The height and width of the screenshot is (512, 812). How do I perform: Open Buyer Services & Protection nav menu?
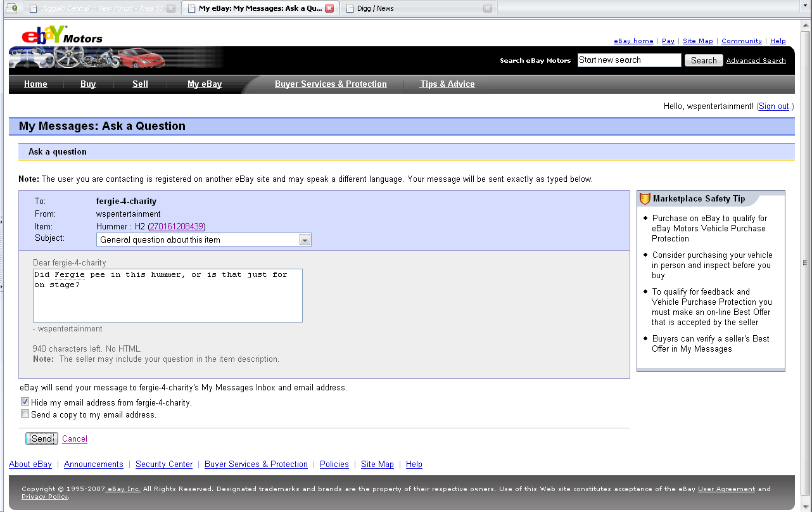point(331,84)
